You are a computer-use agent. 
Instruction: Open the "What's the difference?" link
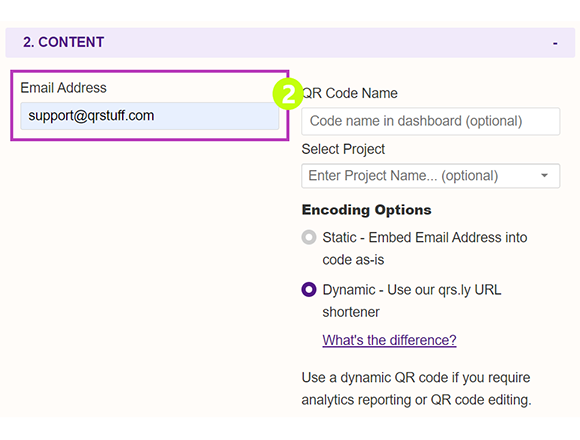(x=389, y=340)
